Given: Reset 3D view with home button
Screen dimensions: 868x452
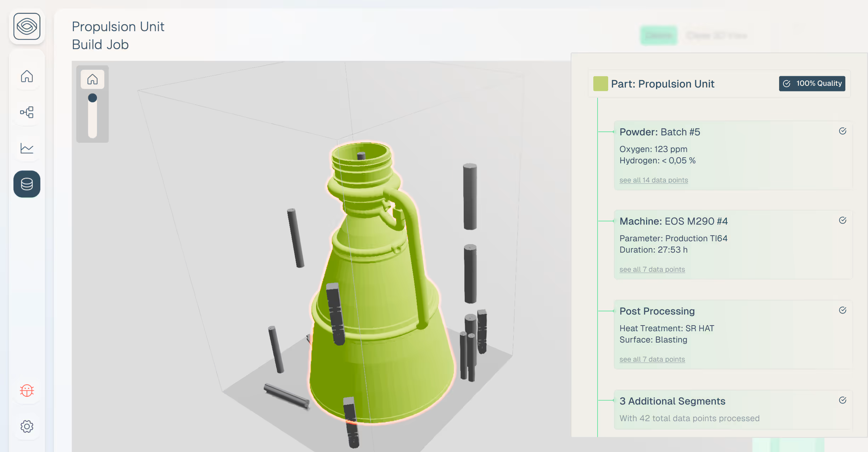Looking at the screenshot, I should coord(92,79).
